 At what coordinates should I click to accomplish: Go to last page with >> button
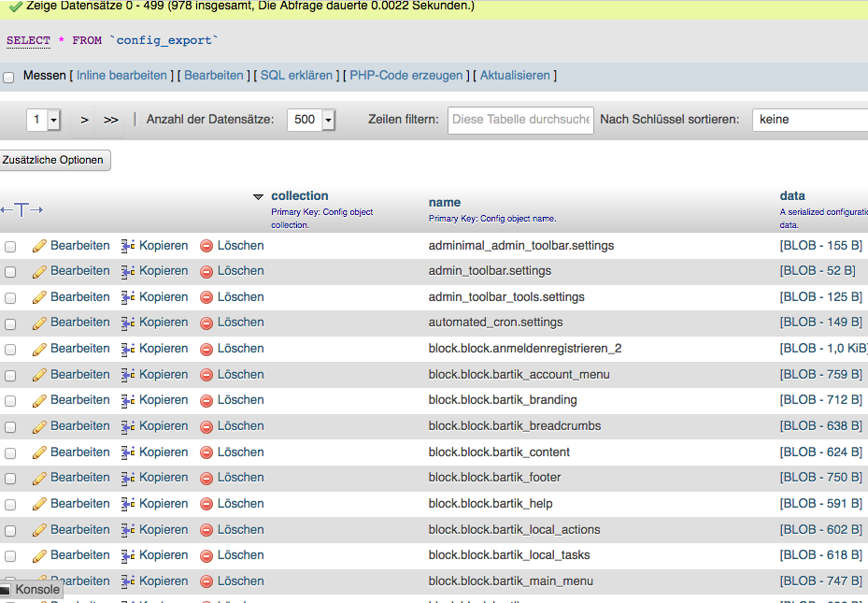(x=111, y=120)
